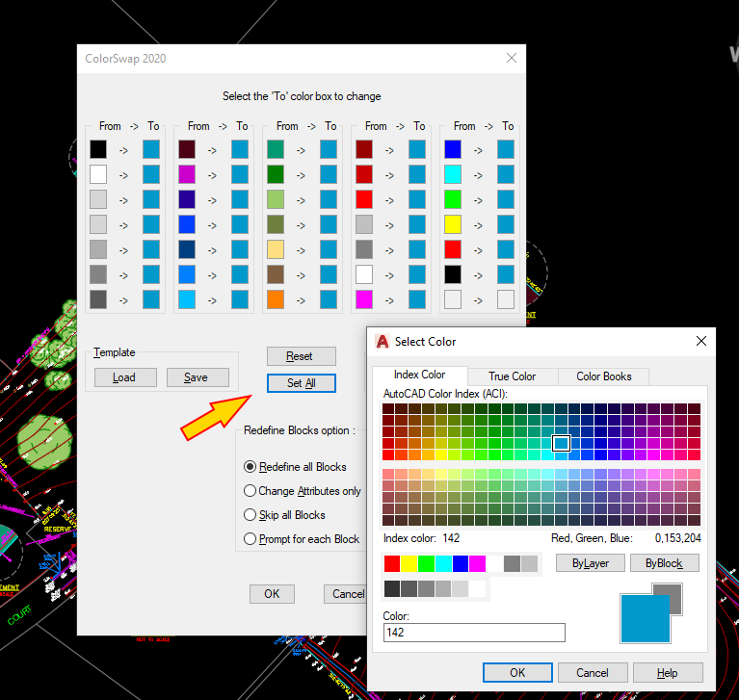739x700 pixels.
Task: Select Skip all Blocks option
Action: 284,515
